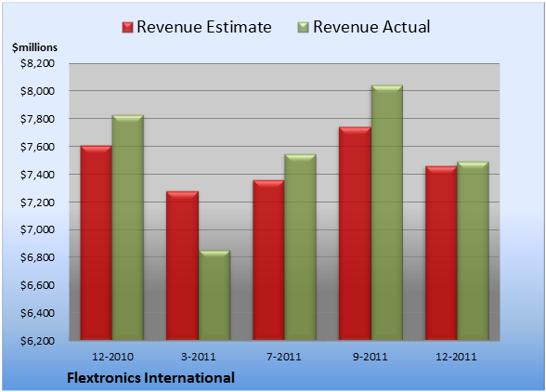The width and height of the screenshot is (546, 392).
Task: Click the 'Flextronics International' chart title
Action: (150, 378)
